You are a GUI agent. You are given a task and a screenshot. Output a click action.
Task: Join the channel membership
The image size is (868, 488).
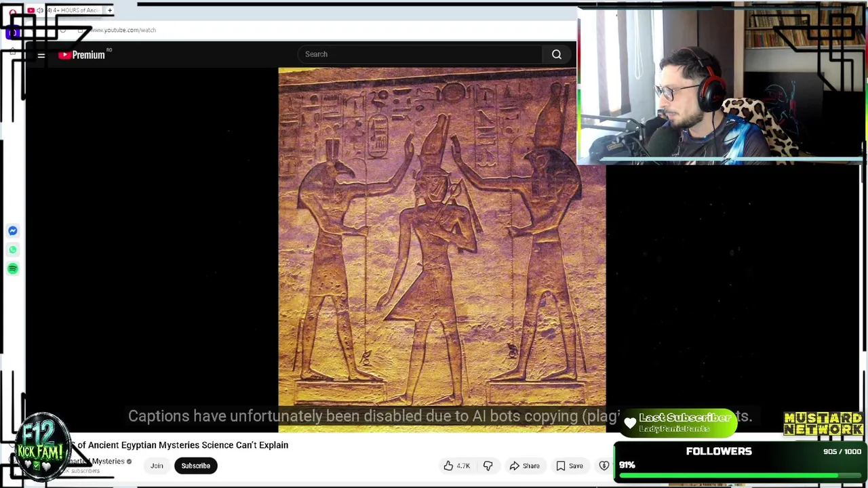157,466
